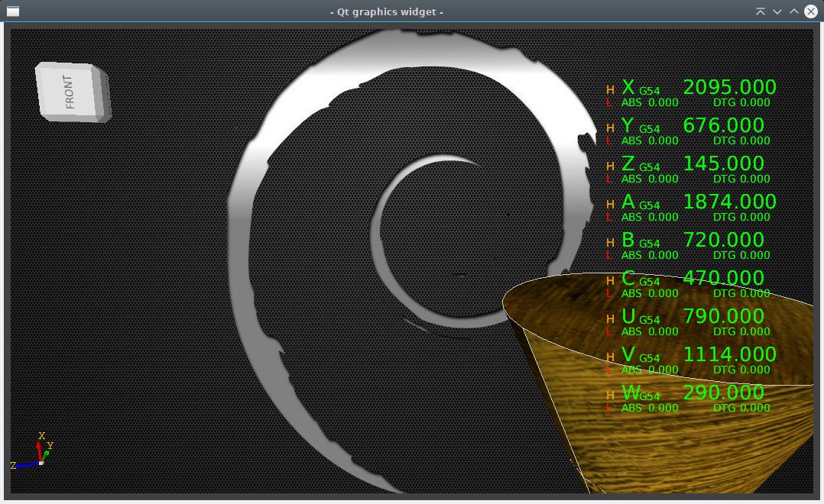Click the orange H indicator for C axis
Viewport: 824px width, 504px height.
(x=610, y=281)
